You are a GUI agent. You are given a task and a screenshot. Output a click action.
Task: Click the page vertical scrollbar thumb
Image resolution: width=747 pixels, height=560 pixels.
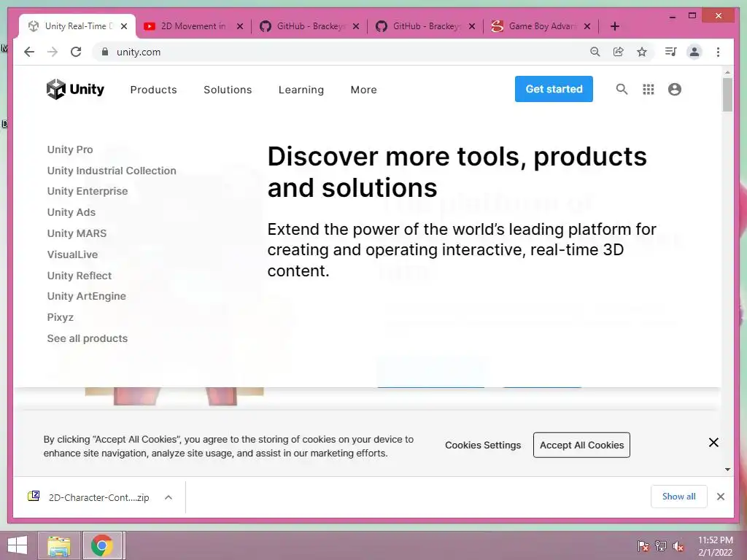click(727, 95)
